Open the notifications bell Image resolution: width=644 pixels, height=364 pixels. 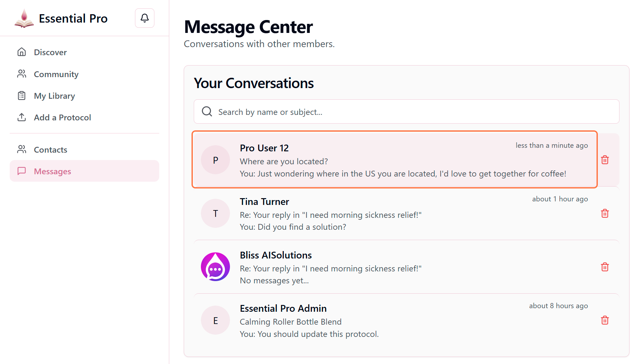click(144, 18)
